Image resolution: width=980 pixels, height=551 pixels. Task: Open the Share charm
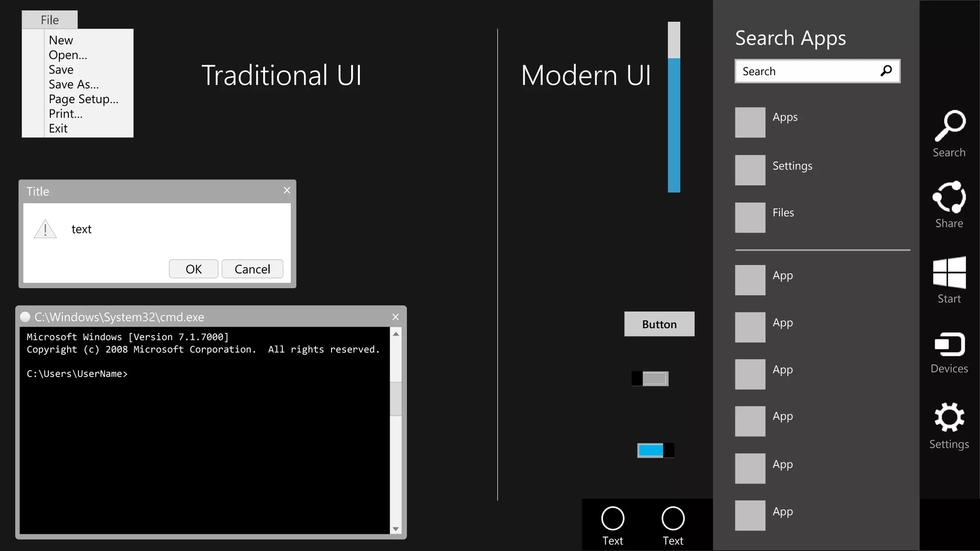(949, 197)
